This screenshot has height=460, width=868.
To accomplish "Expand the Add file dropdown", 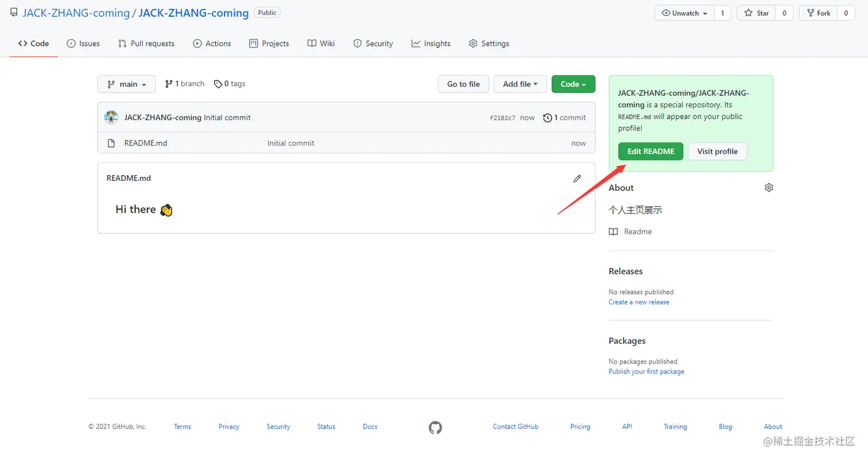I will click(x=521, y=84).
